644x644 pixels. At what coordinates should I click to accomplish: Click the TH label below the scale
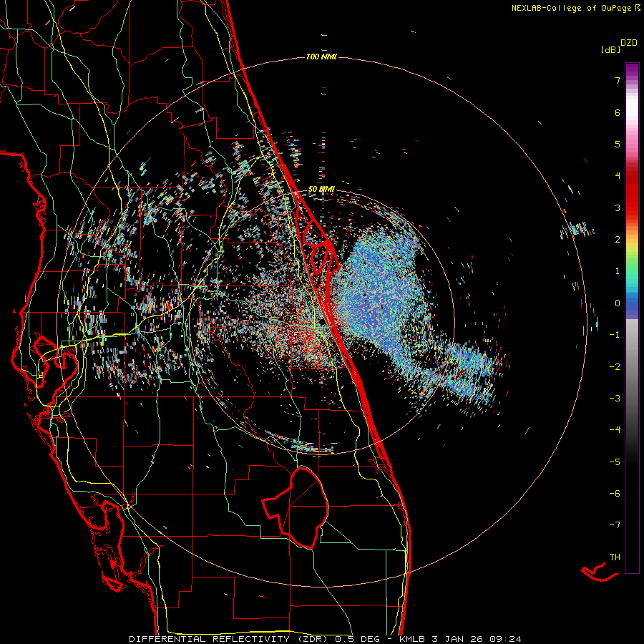click(615, 557)
